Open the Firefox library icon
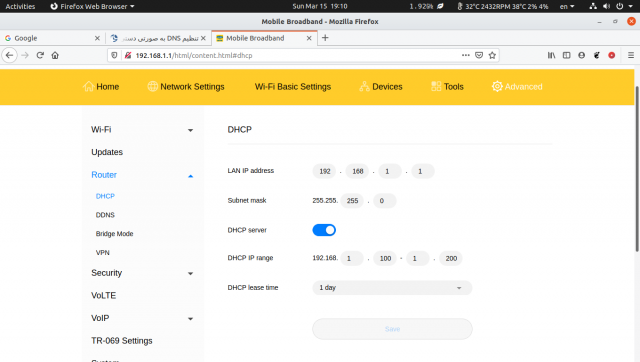The image size is (640, 362). pos(551,55)
